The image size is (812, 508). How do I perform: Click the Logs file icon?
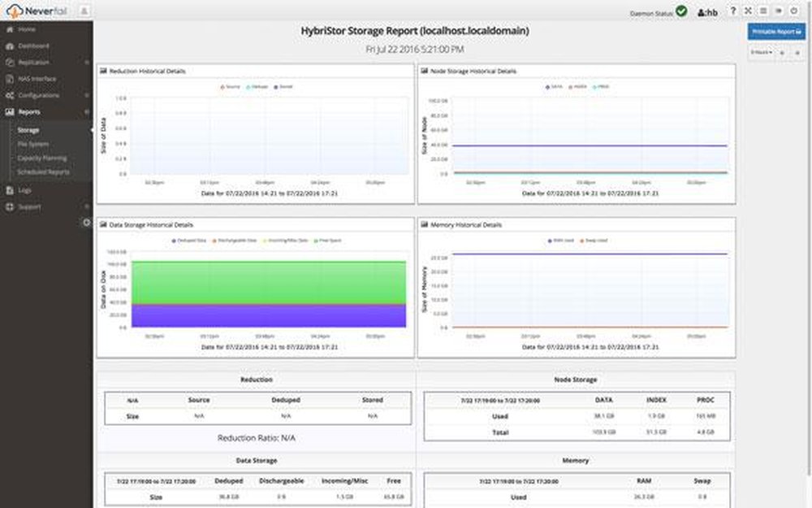(9, 190)
